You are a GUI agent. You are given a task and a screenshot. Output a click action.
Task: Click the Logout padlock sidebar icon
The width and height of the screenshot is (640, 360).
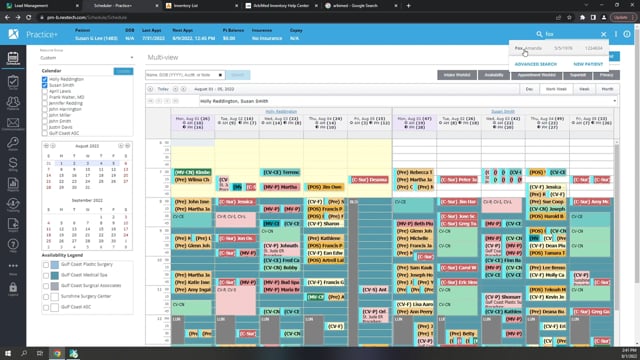[x=13, y=288]
